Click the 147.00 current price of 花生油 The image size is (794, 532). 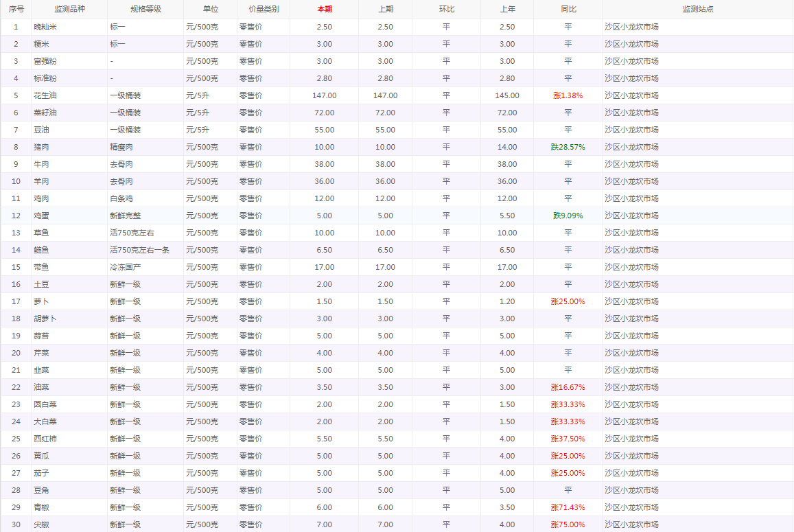pos(324,95)
